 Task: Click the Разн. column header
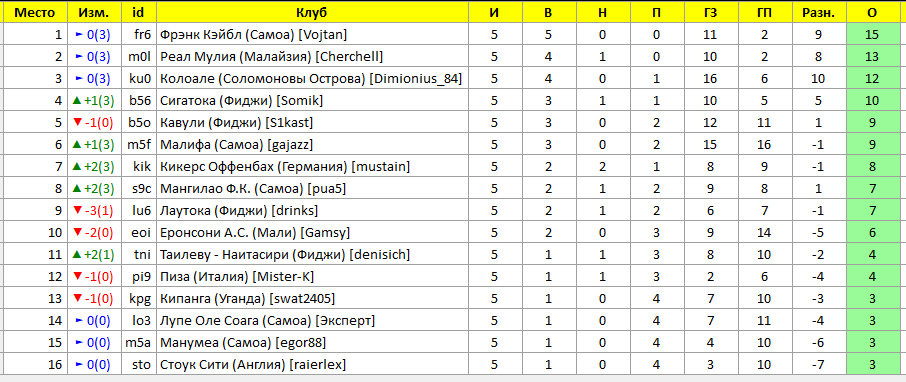[x=818, y=13]
